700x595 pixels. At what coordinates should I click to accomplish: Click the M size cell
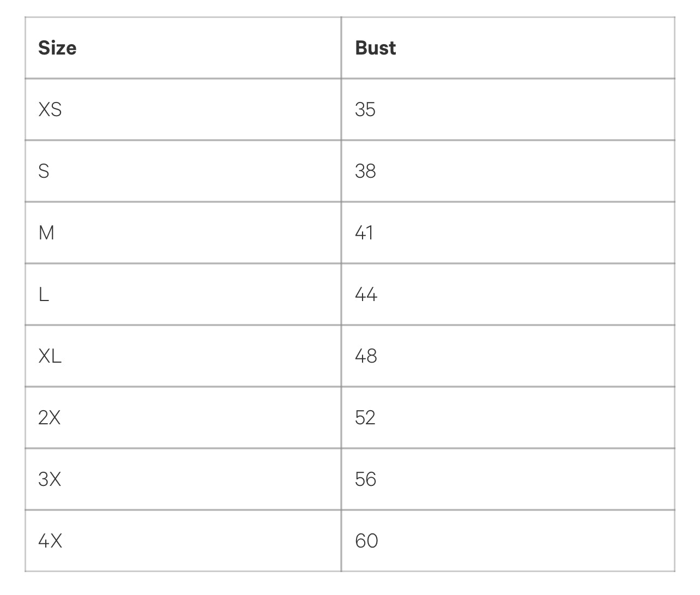click(x=46, y=233)
